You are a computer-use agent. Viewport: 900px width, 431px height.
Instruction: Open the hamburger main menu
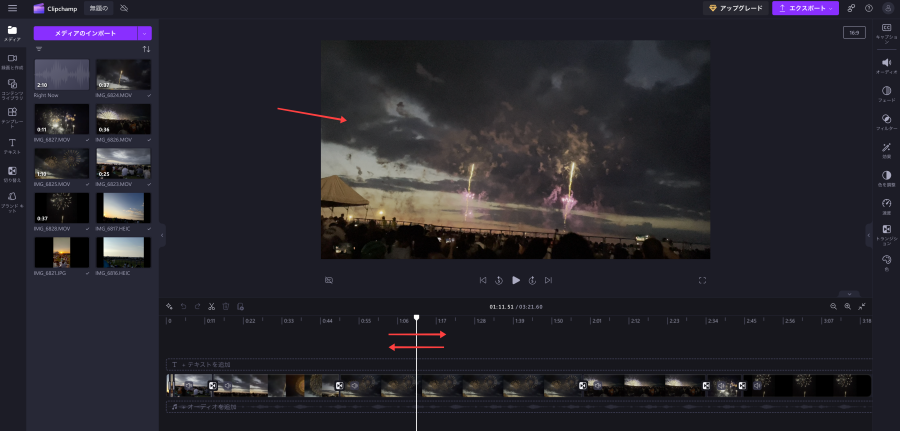click(12, 8)
